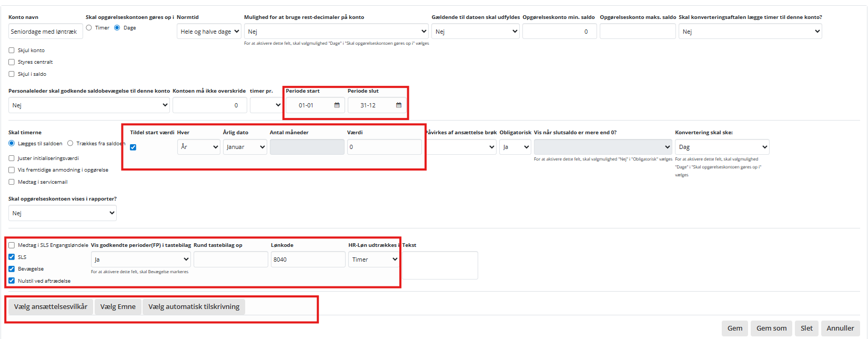
Task: Uncheck the Tildel start værdi checkbox
Action: pos(133,147)
